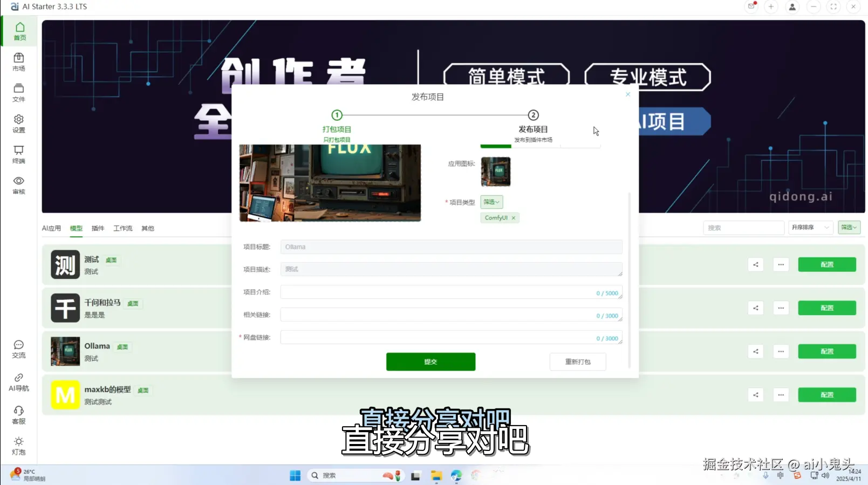This screenshot has width=868, height=485.
Task: Click the 搜索 search field above list
Action: [743, 228]
